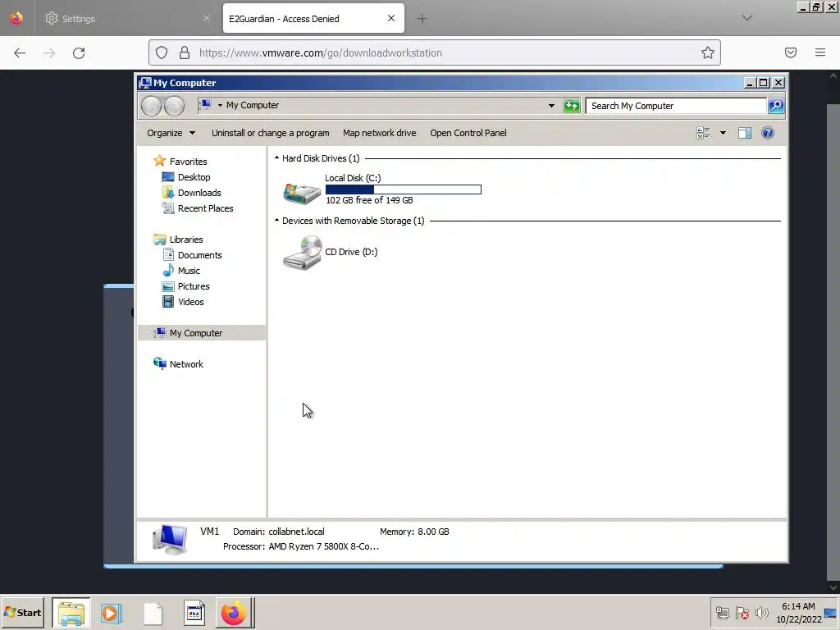Bookmark this page with the star
The height and width of the screenshot is (630, 840).
click(x=708, y=52)
